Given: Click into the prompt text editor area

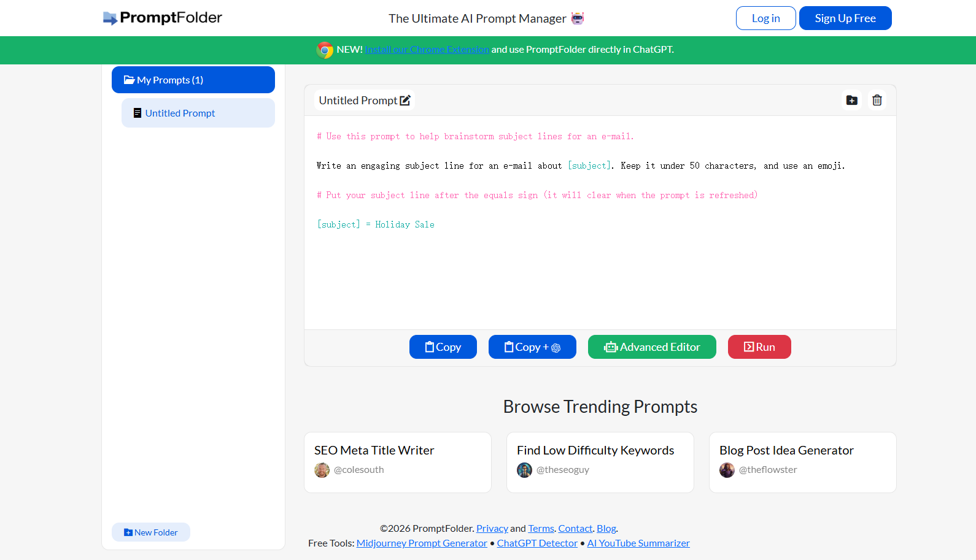Looking at the screenshot, I should coord(600,223).
